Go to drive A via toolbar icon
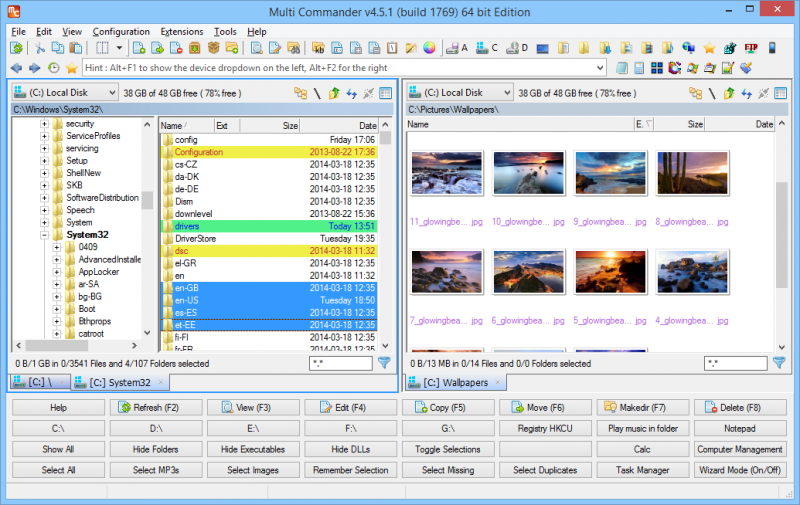800x505 pixels. pyautogui.click(x=456, y=48)
